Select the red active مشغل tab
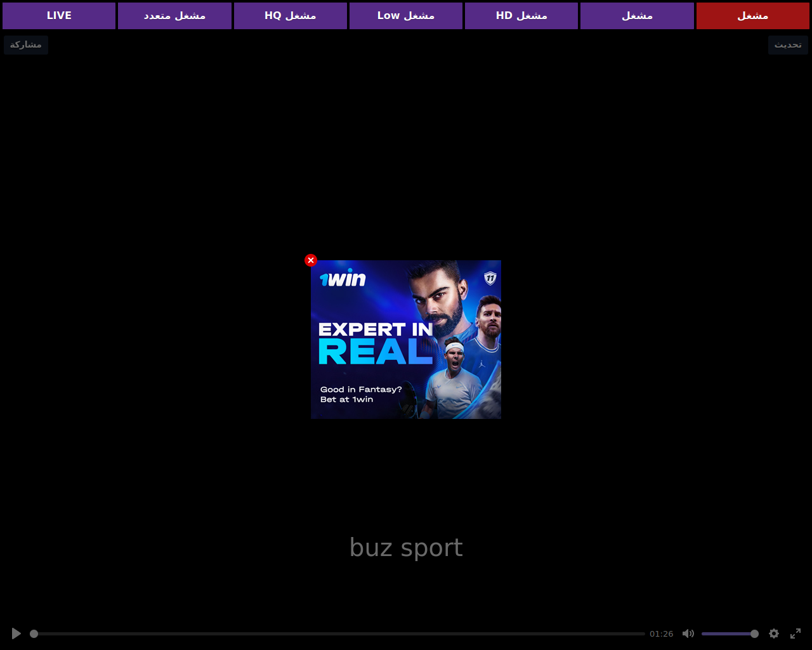 pyautogui.click(x=753, y=16)
